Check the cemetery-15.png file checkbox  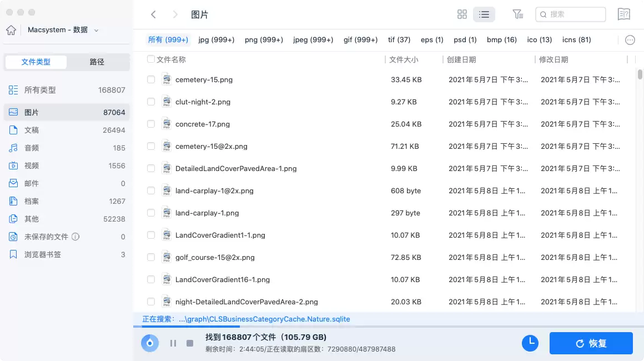click(x=150, y=79)
